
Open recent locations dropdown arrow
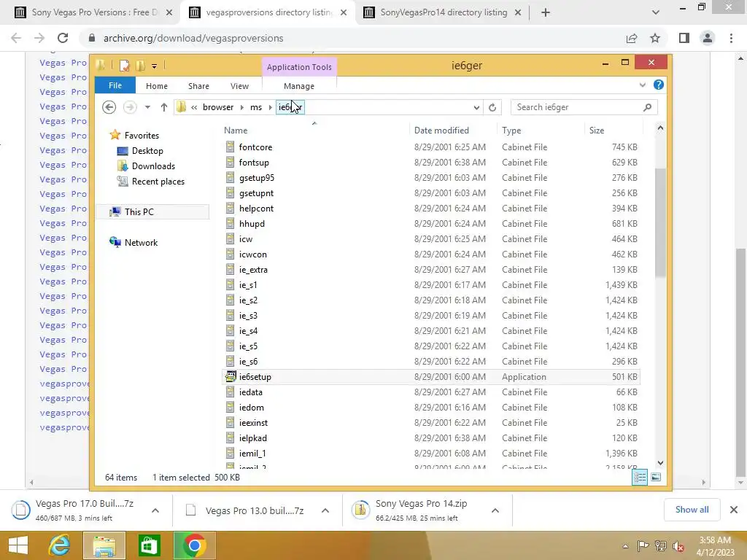click(x=147, y=107)
